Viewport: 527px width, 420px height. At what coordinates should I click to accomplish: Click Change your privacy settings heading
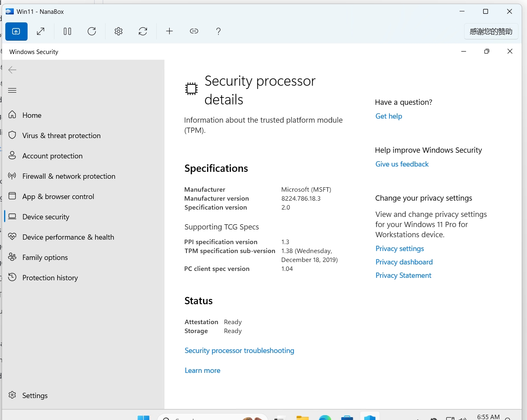423,198
